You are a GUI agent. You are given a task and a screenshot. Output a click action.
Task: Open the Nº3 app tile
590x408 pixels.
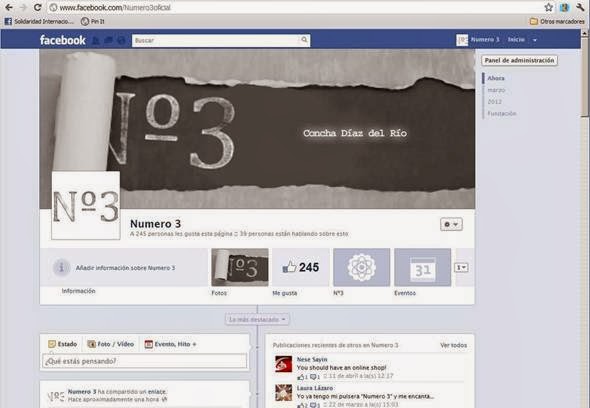pos(362,267)
